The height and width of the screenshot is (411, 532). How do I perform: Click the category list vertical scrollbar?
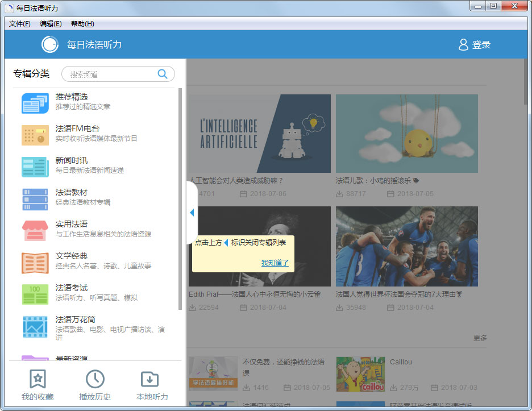point(180,199)
